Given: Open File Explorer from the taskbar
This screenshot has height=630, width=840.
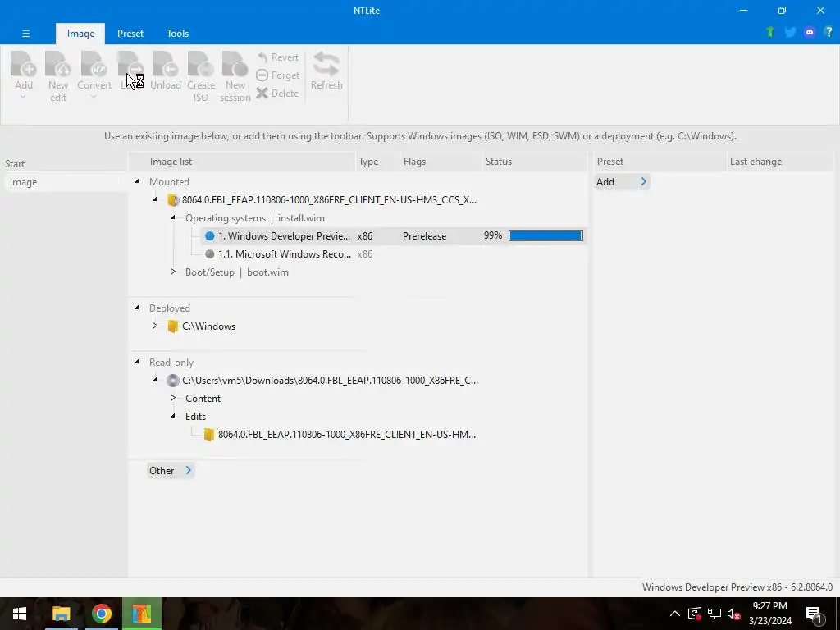Looking at the screenshot, I should pos(61,614).
